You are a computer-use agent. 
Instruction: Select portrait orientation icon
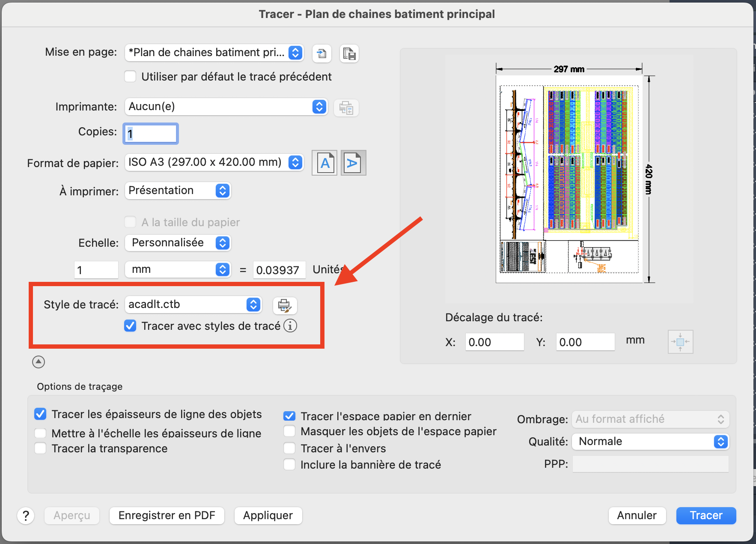(x=324, y=163)
